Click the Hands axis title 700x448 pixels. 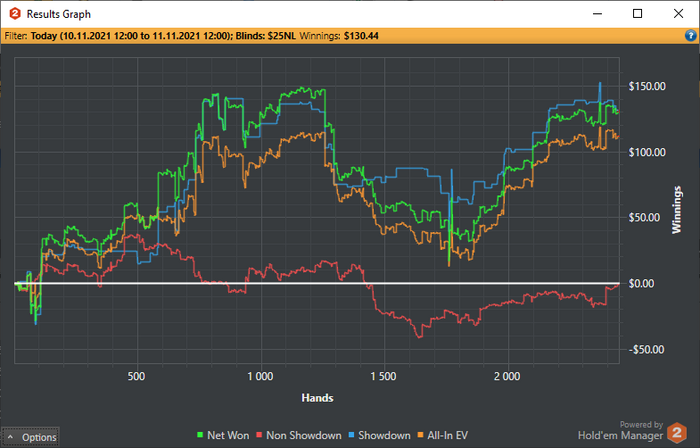(x=317, y=398)
